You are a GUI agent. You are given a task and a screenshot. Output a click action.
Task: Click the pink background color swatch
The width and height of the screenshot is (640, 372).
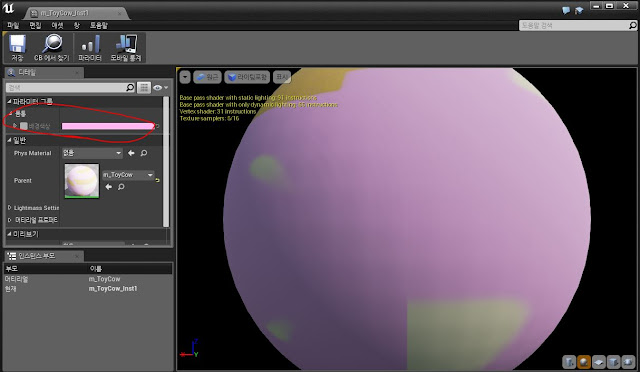[107, 126]
